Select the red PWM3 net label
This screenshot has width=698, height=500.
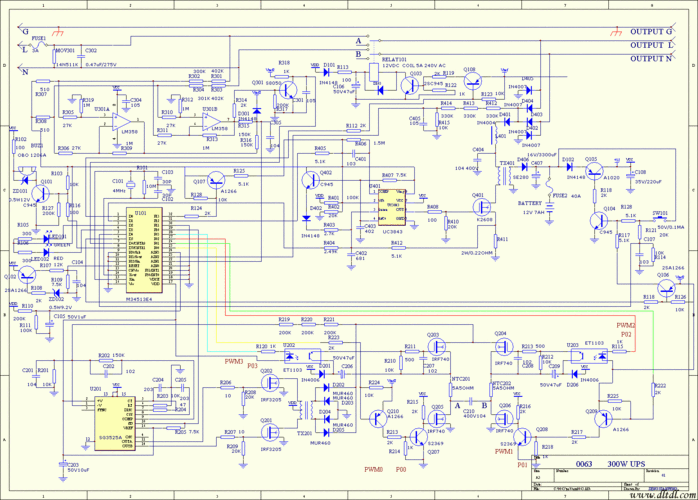click(x=232, y=360)
